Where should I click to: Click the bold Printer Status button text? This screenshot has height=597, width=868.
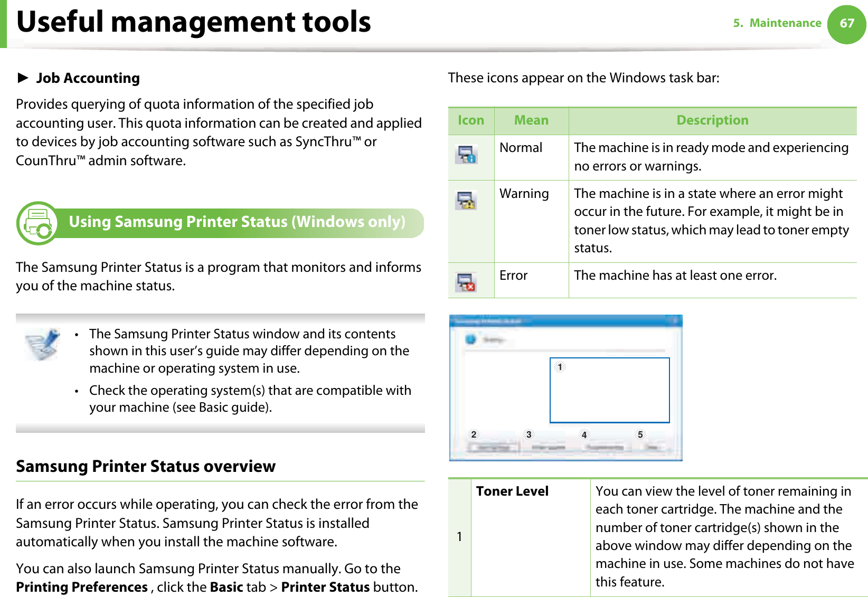click(x=325, y=587)
